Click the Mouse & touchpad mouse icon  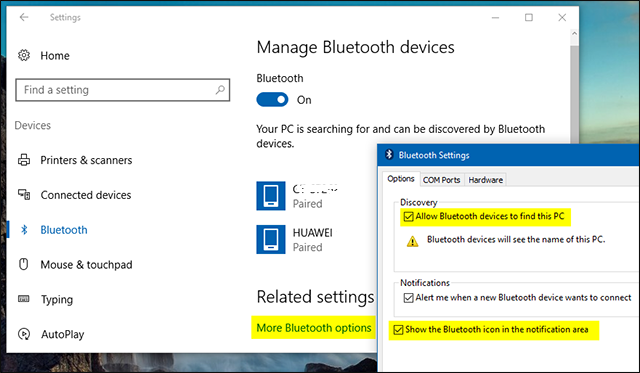pyautogui.click(x=24, y=264)
